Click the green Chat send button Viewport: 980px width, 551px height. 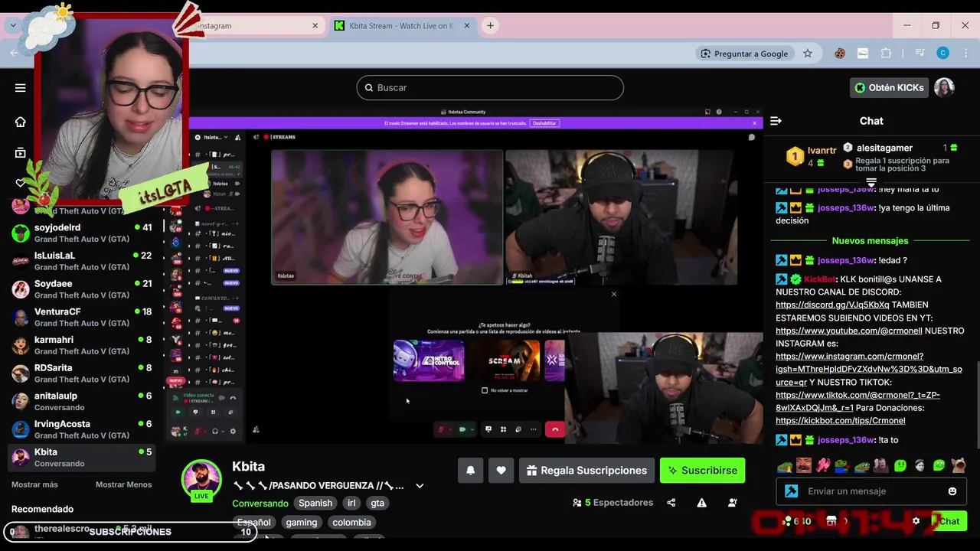pos(949,521)
